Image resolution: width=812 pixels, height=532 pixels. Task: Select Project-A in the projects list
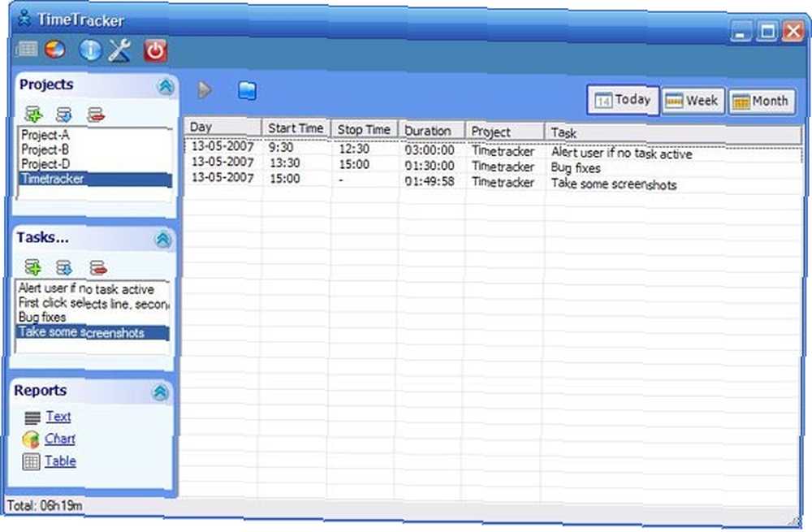[95, 135]
